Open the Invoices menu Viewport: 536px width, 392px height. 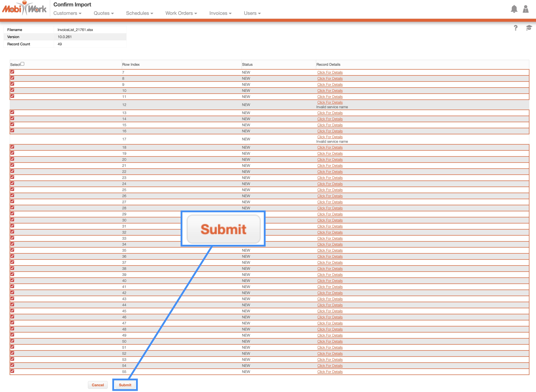pos(220,13)
